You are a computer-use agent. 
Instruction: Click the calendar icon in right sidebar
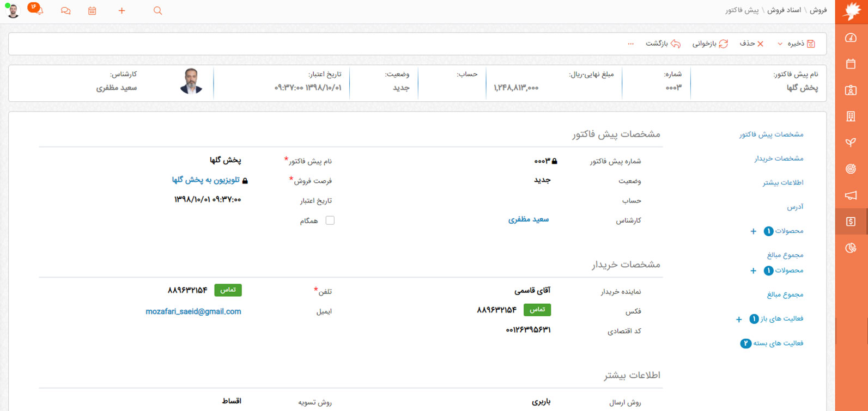coord(851,64)
